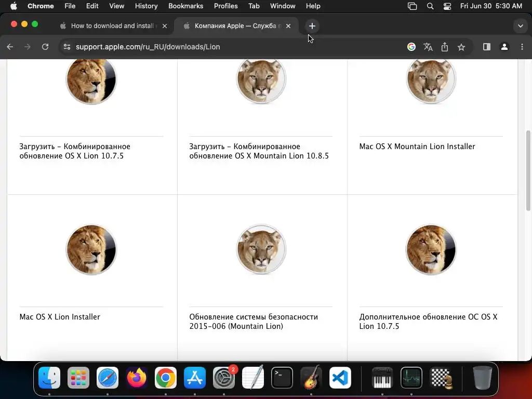Click the forward navigation arrow
Screen dimensions: 532x399
click(28, 47)
